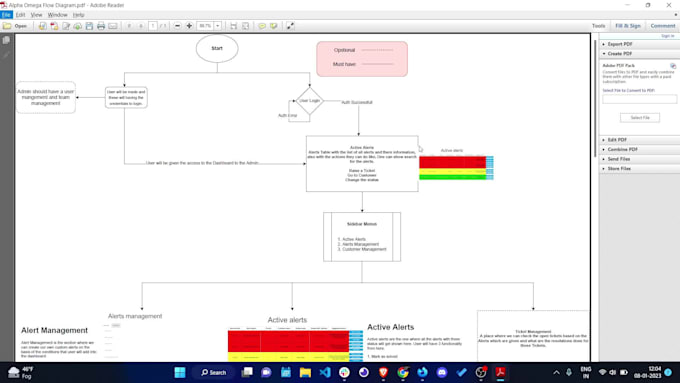Open the Fill & Sign pane
Screen dimensions: 680x383
[x=628, y=26]
